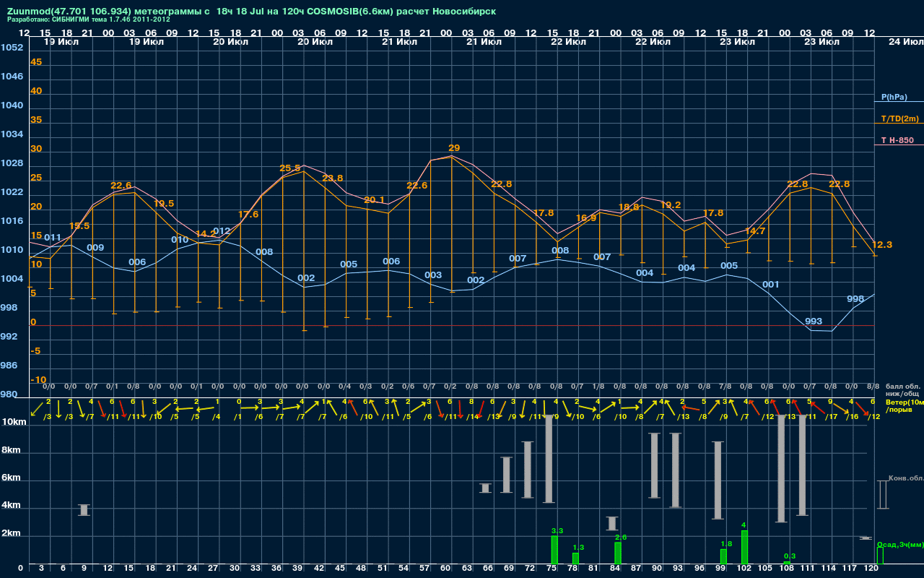Click the pressure value 001
Viewport: 924px width, 578px height.
[x=771, y=285]
